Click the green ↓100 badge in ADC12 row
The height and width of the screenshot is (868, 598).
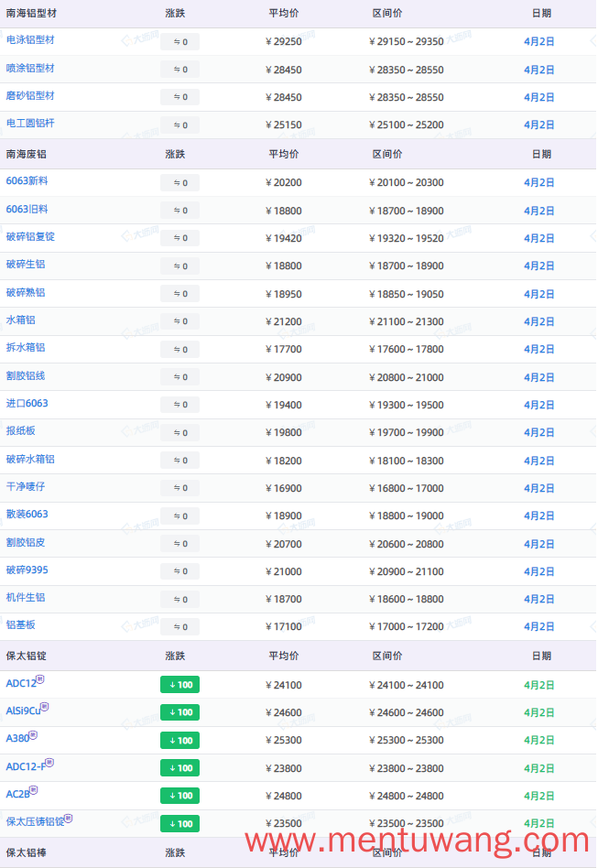tap(180, 685)
